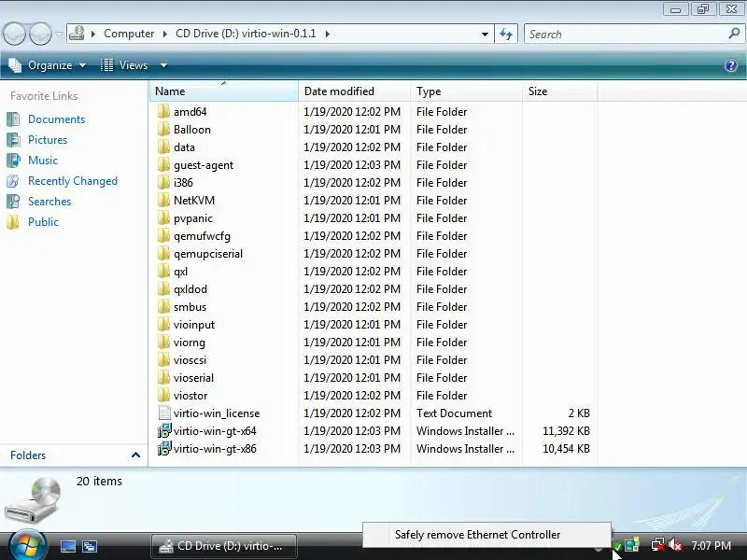Screen dimensions: 747x560
Task: Open the Documents favorite link
Action: point(56,119)
